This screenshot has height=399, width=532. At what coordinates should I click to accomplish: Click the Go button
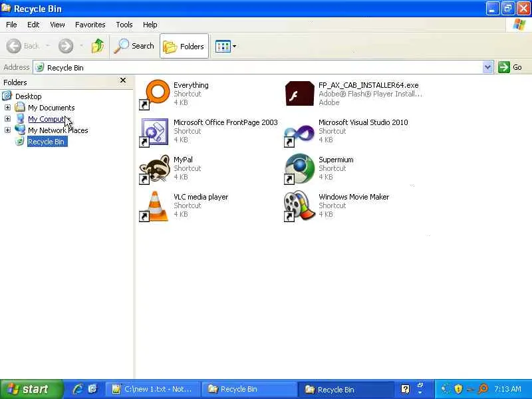510,67
